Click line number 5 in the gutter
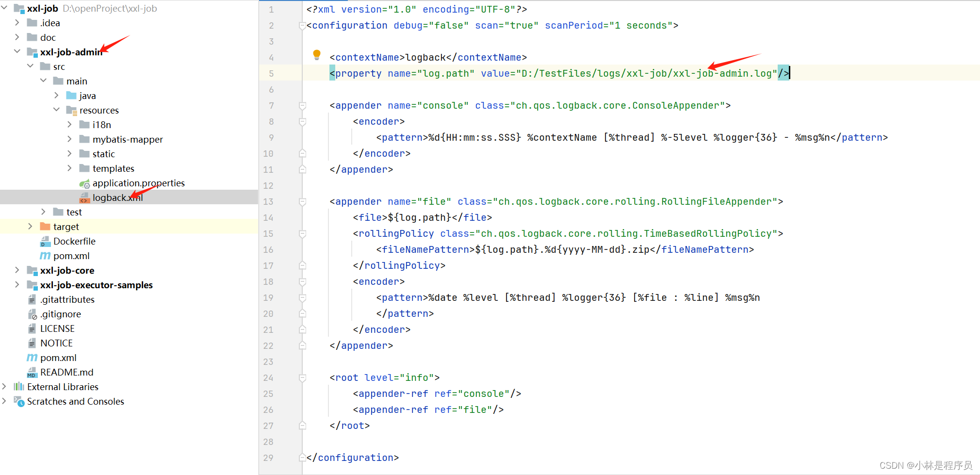980x475 pixels. click(271, 73)
